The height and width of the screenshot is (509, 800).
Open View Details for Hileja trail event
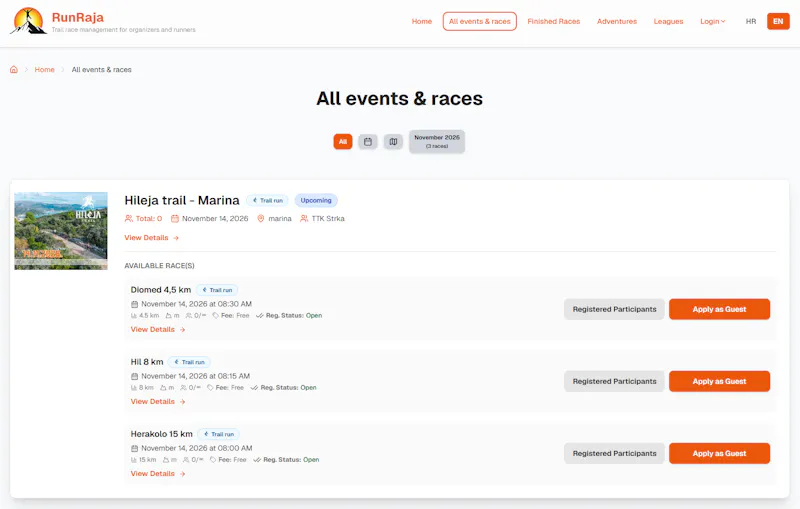click(x=152, y=238)
